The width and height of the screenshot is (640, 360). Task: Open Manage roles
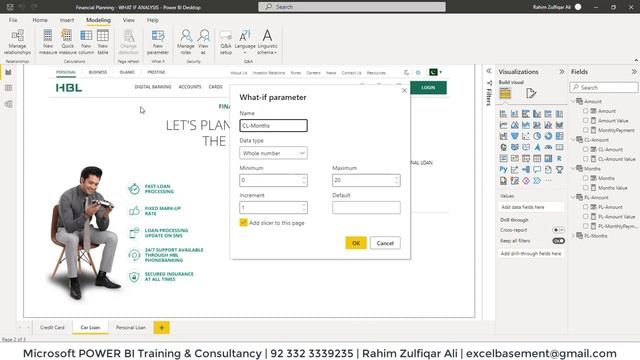(x=186, y=42)
